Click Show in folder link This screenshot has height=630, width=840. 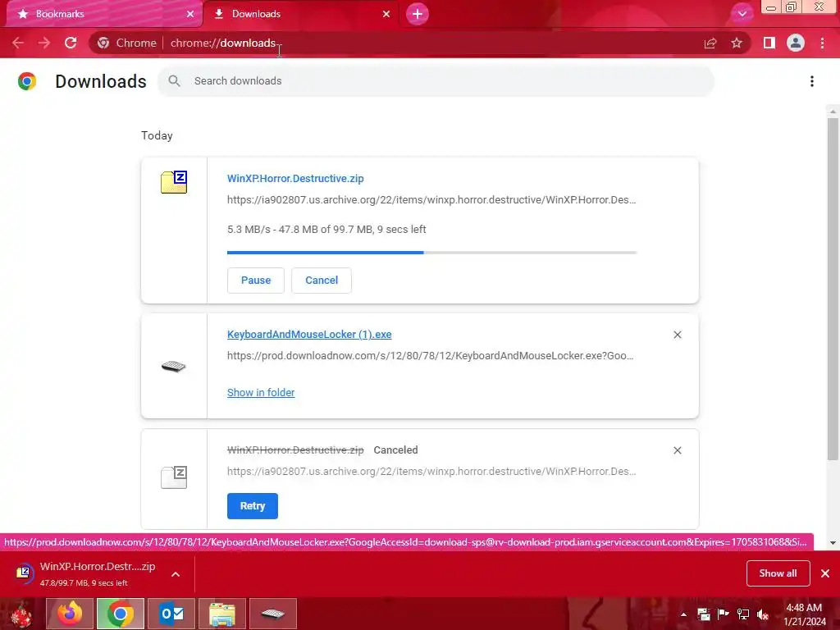pyautogui.click(x=261, y=393)
